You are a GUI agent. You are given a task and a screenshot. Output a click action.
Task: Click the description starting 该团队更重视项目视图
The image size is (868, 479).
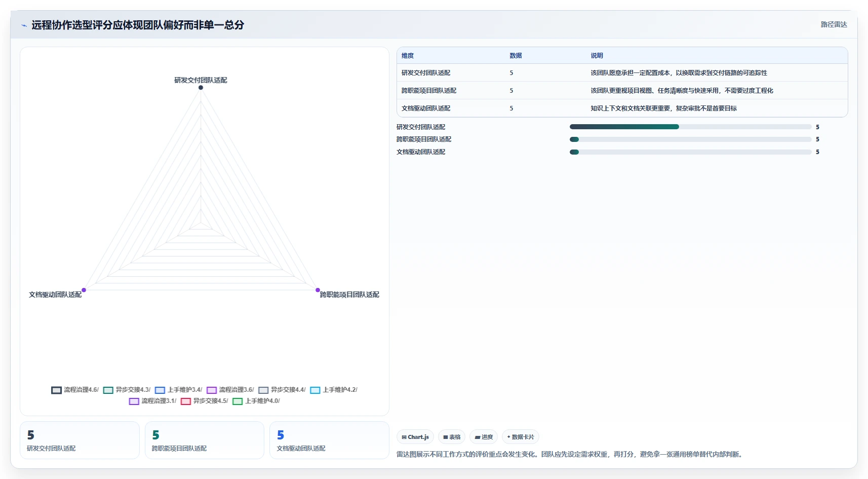pos(682,91)
